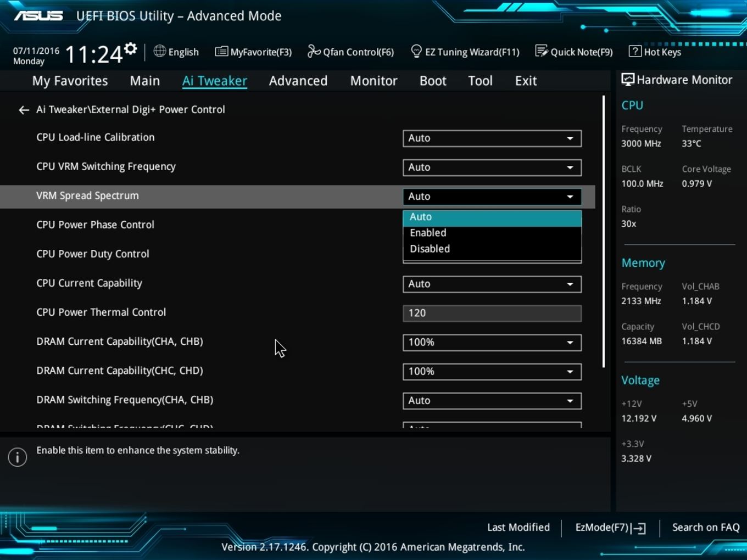Viewport: 747px width, 560px height.
Task: Open CPU Load-line Calibration dropdown
Action: pos(492,138)
